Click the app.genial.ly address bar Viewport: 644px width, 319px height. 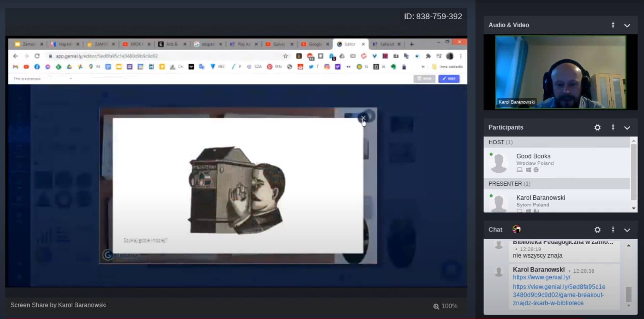point(165,56)
